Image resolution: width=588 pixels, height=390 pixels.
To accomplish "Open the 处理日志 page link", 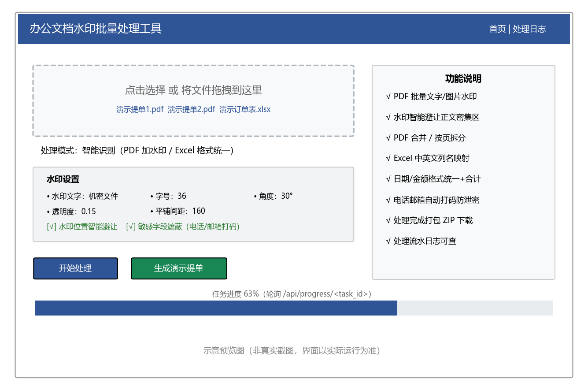I will (x=529, y=29).
